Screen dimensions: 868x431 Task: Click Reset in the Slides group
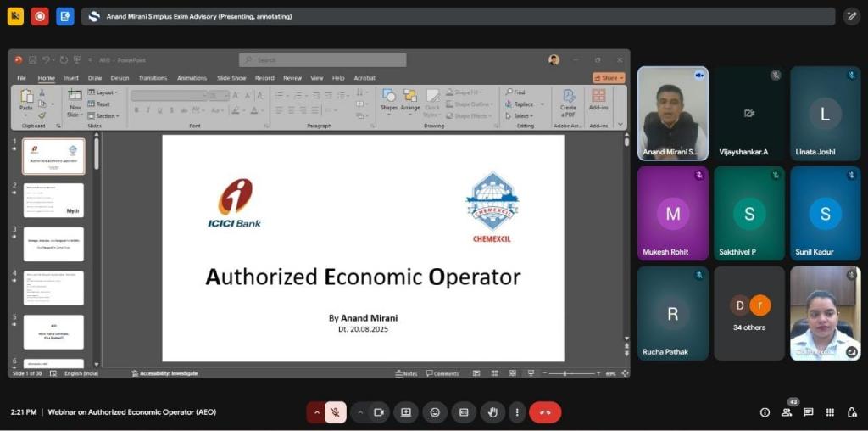point(99,104)
